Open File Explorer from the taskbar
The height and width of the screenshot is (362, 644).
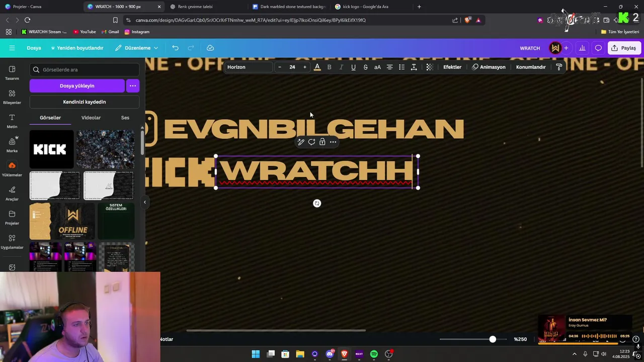coord(300,354)
